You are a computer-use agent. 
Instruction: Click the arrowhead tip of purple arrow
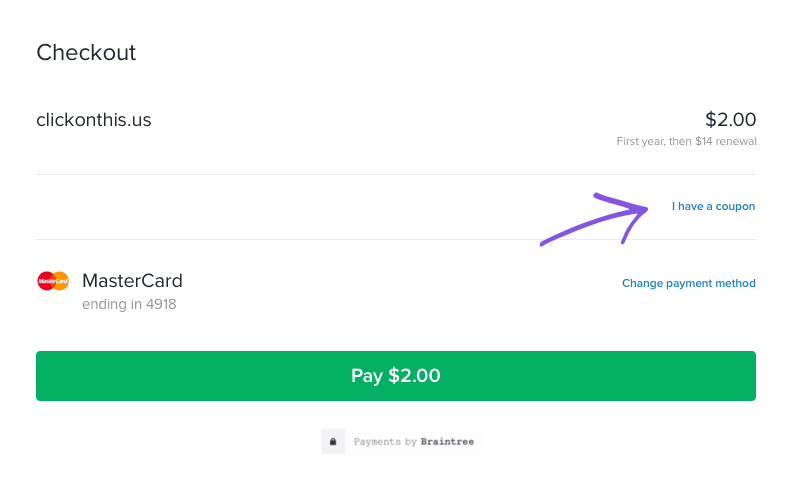(644, 208)
